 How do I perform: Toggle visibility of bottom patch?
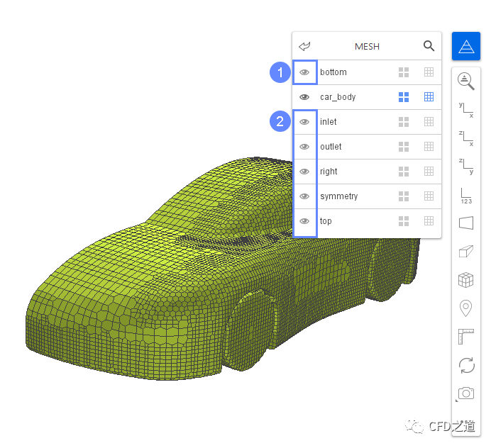[x=304, y=72]
